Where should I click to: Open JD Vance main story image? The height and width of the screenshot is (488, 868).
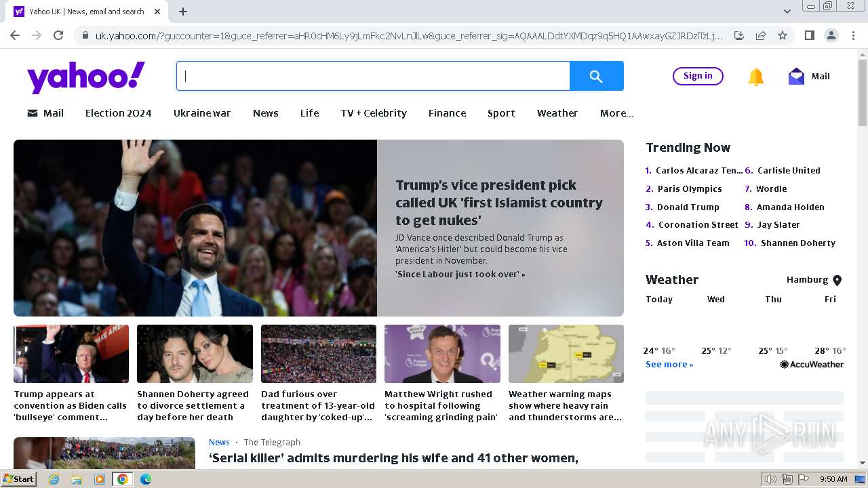(195, 228)
